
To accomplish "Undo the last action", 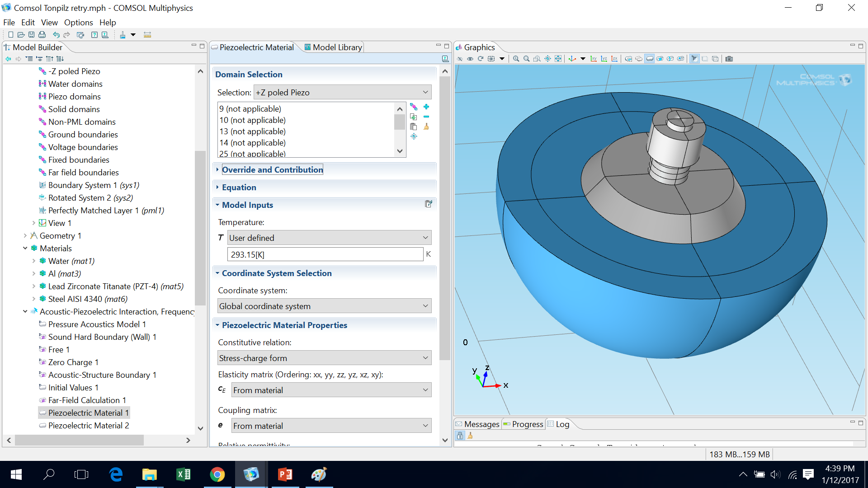I will tap(56, 35).
